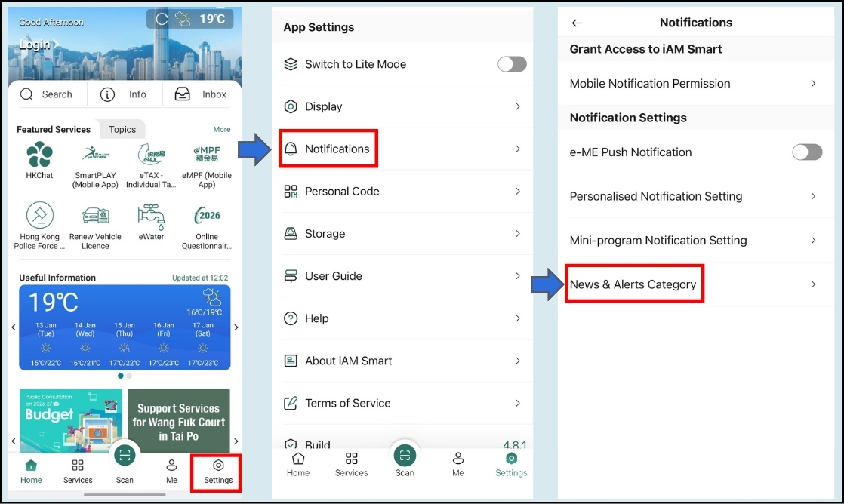844x504 pixels.
Task: Tap the Renew Vehicle Licence icon
Action: tap(95, 222)
